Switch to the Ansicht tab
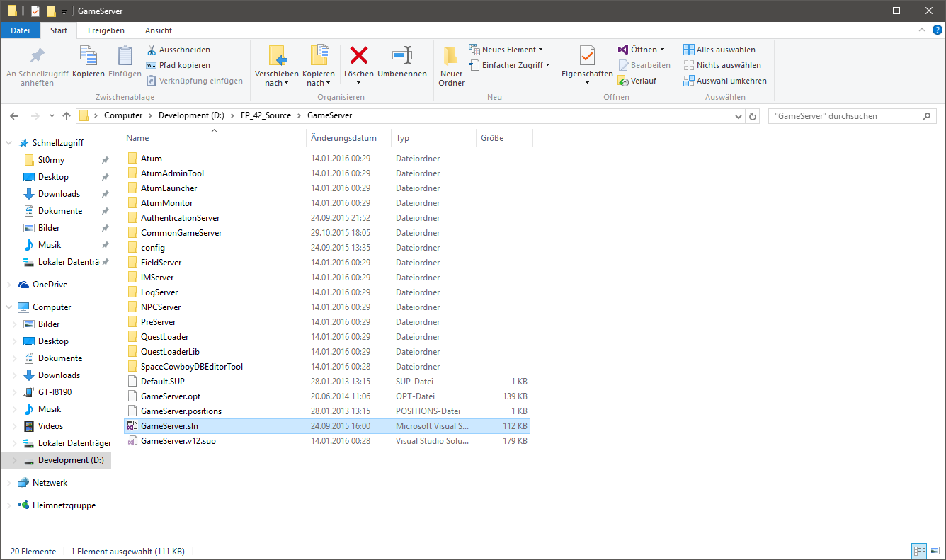 [159, 30]
